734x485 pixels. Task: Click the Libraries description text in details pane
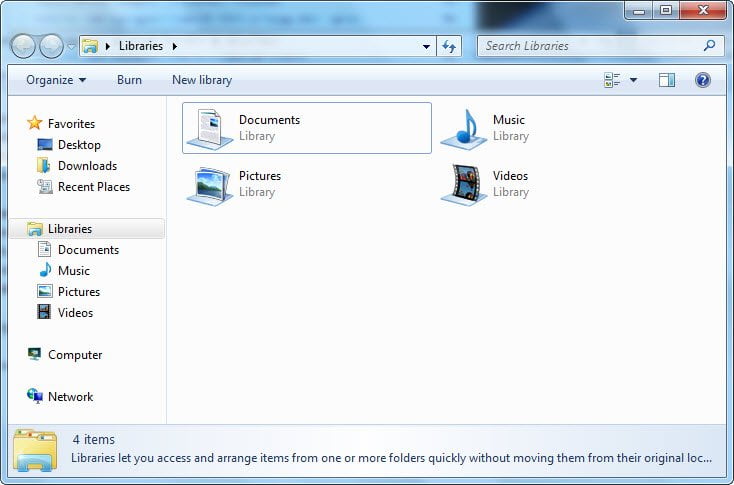click(391, 458)
